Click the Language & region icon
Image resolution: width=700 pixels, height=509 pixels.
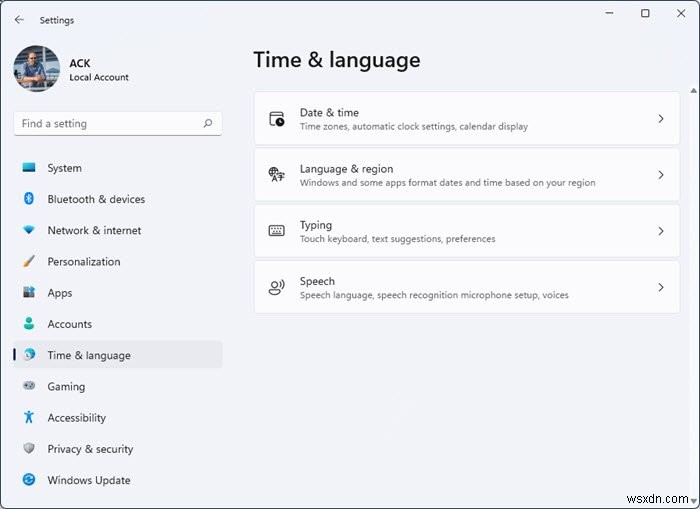click(277, 175)
